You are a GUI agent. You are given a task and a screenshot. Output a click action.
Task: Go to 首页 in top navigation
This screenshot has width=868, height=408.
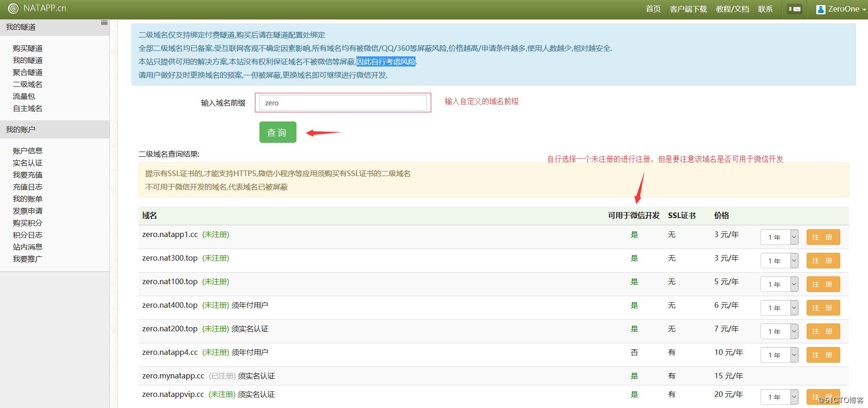pyautogui.click(x=653, y=9)
